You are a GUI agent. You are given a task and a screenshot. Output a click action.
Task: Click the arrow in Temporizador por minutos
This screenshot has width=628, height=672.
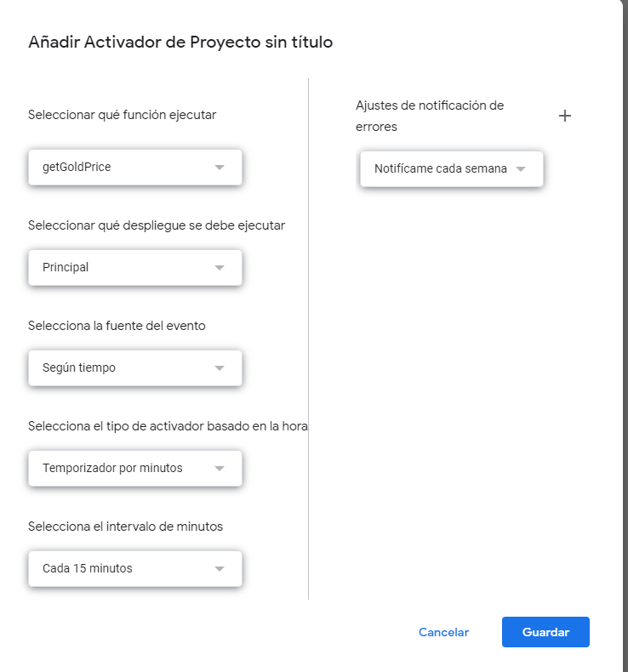point(220,469)
